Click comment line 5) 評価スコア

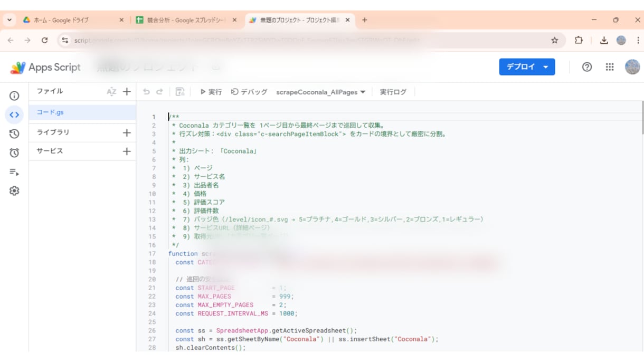click(198, 202)
